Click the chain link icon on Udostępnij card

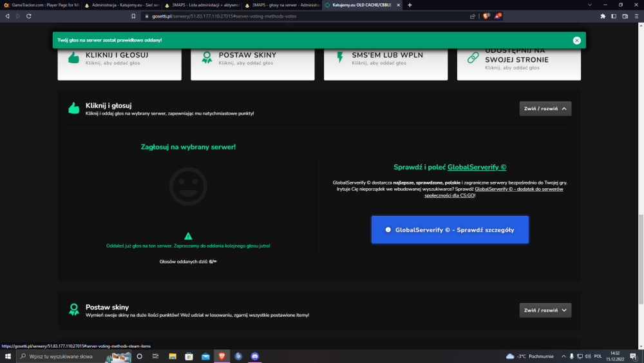[473, 57]
